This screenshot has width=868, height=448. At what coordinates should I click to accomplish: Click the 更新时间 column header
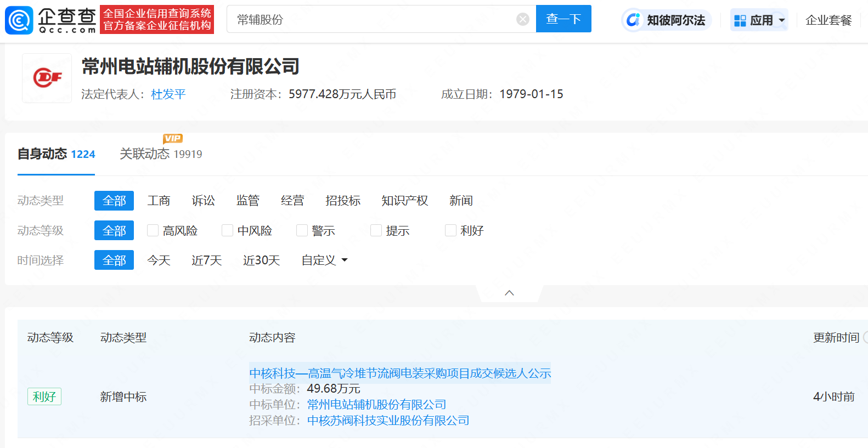click(836, 338)
